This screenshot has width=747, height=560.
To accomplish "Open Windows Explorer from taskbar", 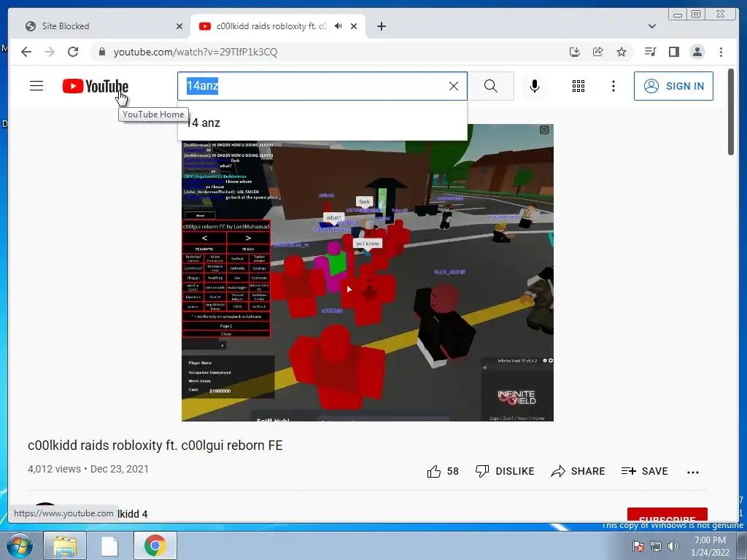I will 65,545.
